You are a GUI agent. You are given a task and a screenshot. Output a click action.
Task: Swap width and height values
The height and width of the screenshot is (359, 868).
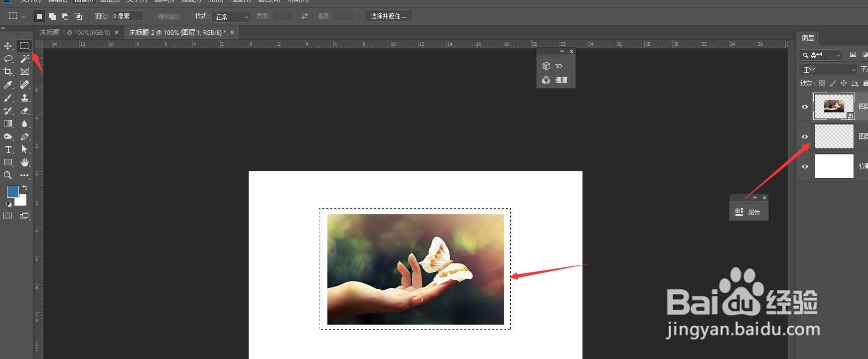click(x=304, y=16)
